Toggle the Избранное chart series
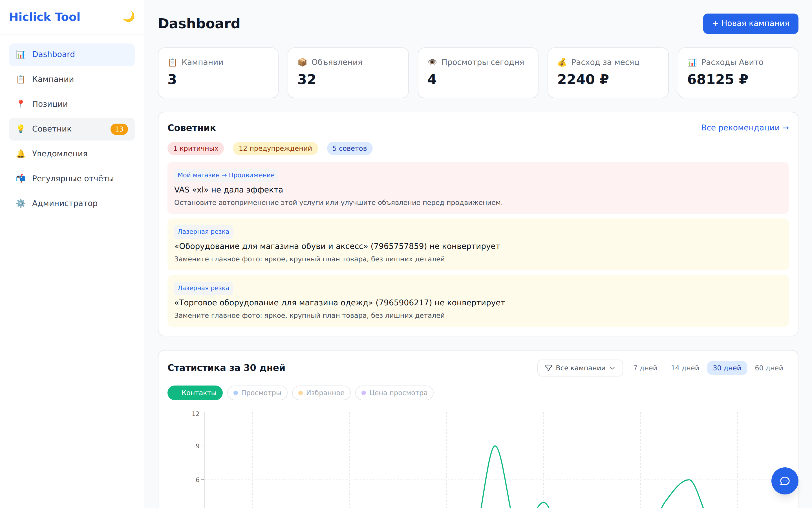This screenshot has height=508, width=812. point(321,393)
